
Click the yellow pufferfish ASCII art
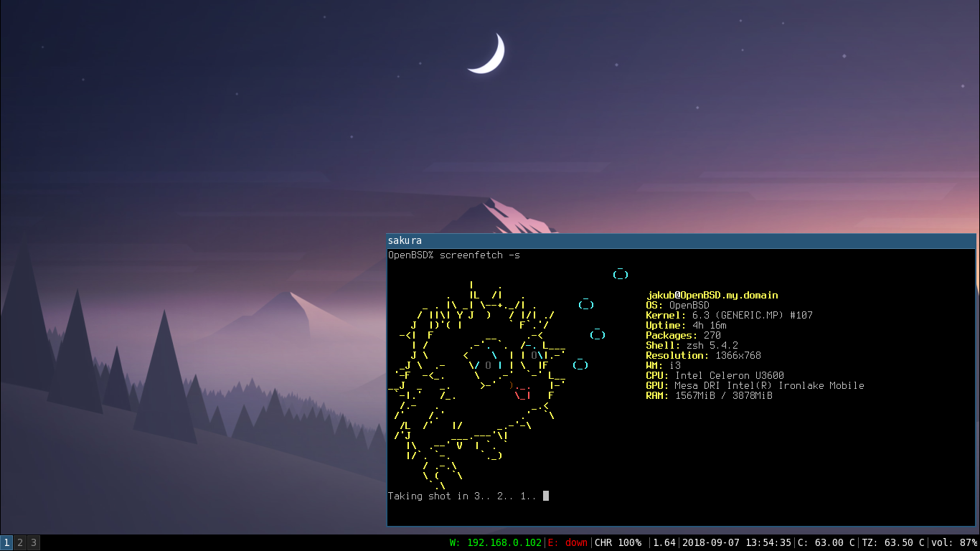click(478, 386)
